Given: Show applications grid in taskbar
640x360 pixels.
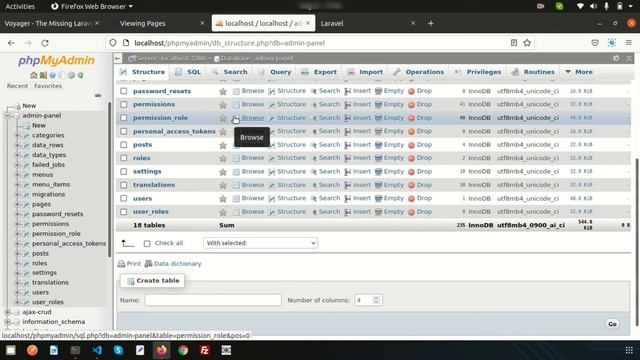Looking at the screenshot, I should click(629, 350).
